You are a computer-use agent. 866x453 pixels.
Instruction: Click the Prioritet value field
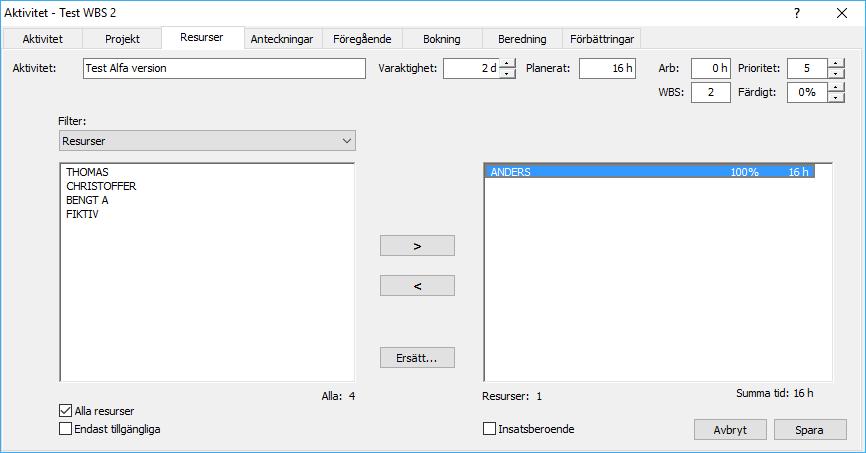point(807,69)
